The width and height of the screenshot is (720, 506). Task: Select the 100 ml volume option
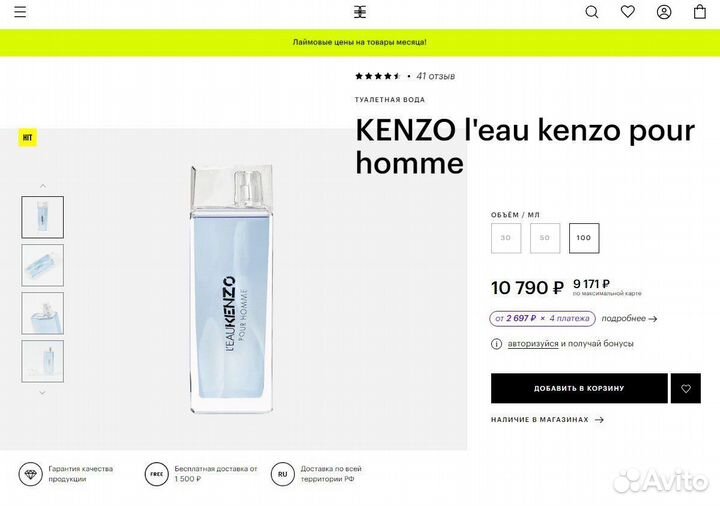pyautogui.click(x=584, y=238)
